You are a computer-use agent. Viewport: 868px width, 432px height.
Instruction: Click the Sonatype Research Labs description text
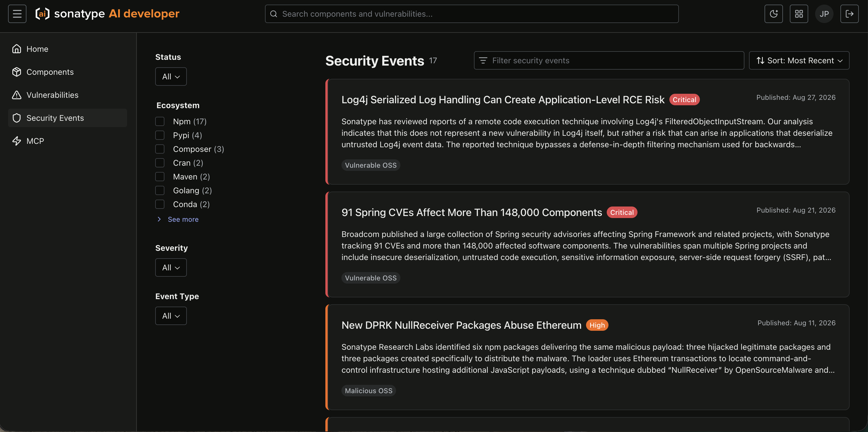click(x=588, y=358)
